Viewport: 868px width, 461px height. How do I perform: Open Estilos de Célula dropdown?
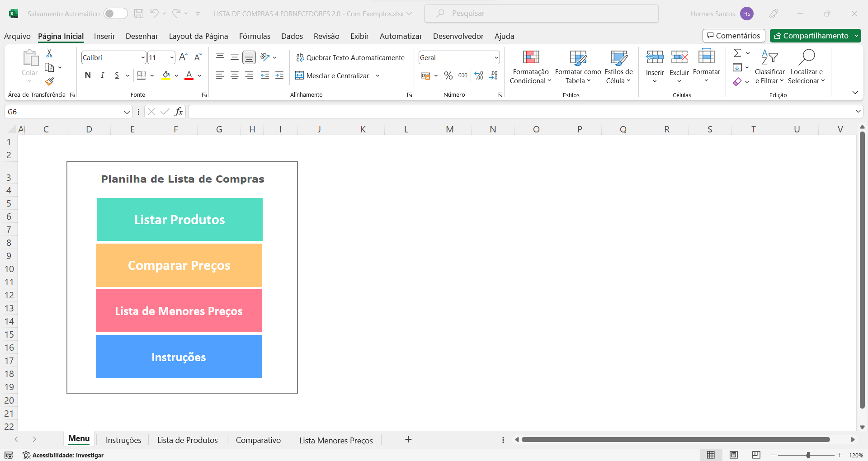tap(618, 67)
